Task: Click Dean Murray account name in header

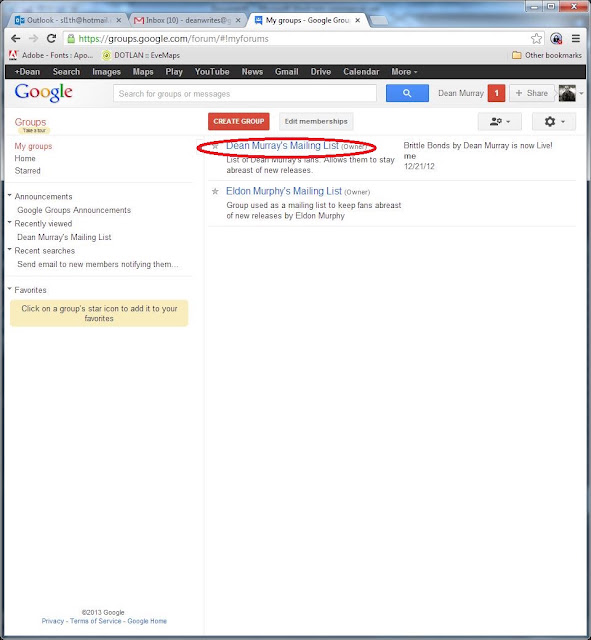Action: tap(460, 93)
